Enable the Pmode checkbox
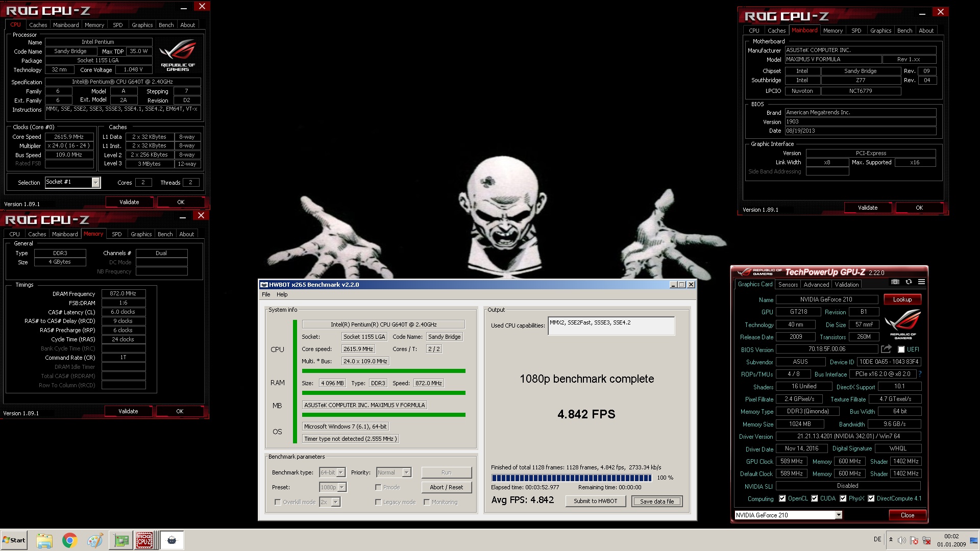This screenshot has height=551, width=980. click(378, 487)
